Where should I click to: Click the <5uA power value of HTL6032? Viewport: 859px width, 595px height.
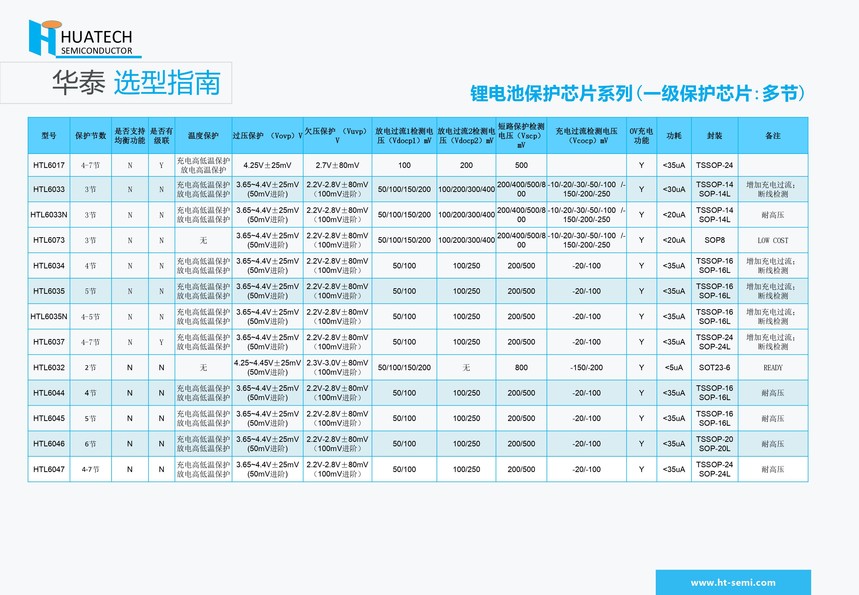[x=674, y=368]
